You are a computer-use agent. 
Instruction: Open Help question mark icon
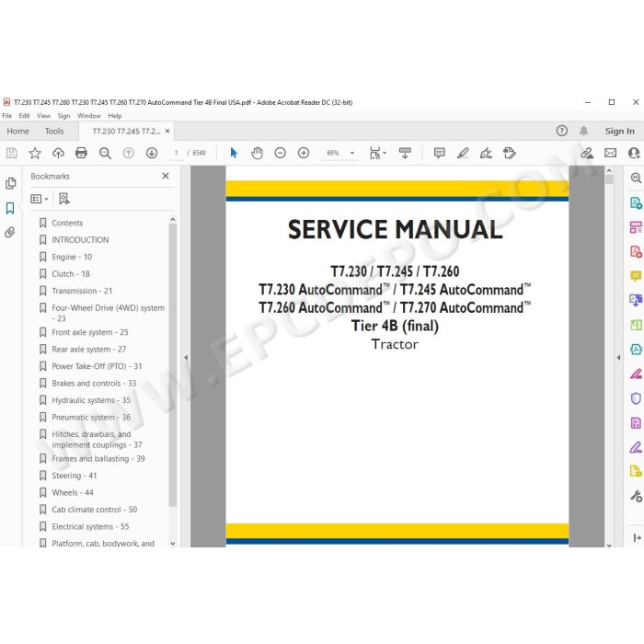point(562,131)
